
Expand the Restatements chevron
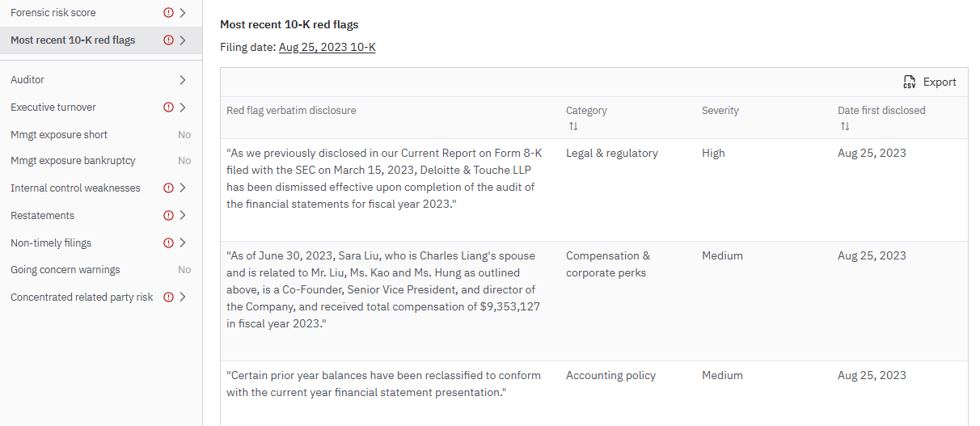click(183, 216)
